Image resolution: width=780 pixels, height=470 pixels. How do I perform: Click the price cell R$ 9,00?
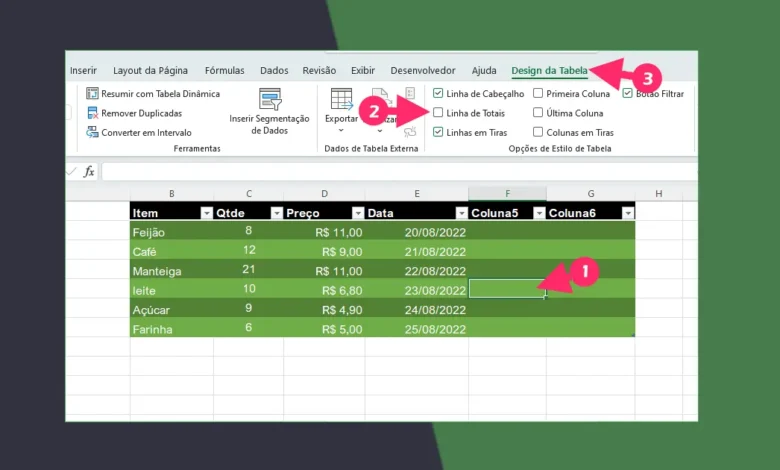click(x=324, y=251)
